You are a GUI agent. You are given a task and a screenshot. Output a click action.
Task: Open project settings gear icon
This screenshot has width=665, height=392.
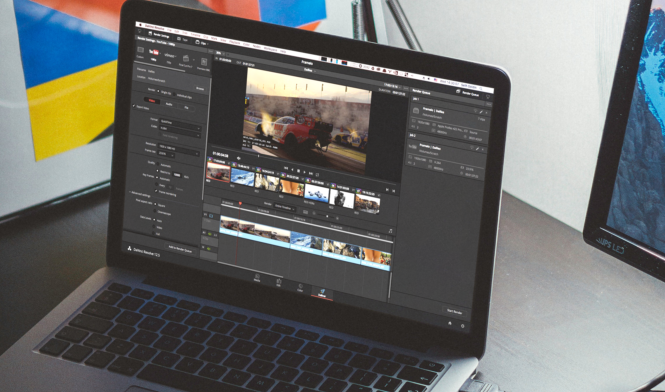coord(462,326)
